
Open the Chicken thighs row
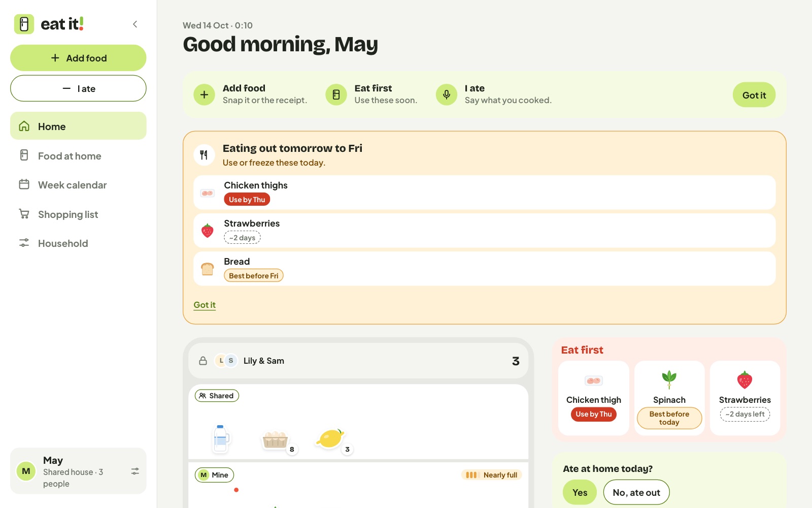click(x=484, y=193)
